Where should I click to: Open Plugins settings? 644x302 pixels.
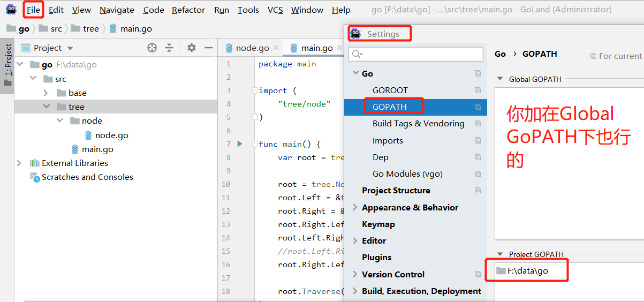376,257
